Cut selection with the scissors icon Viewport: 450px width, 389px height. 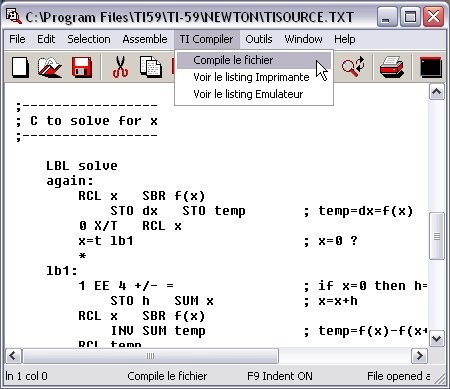point(120,67)
